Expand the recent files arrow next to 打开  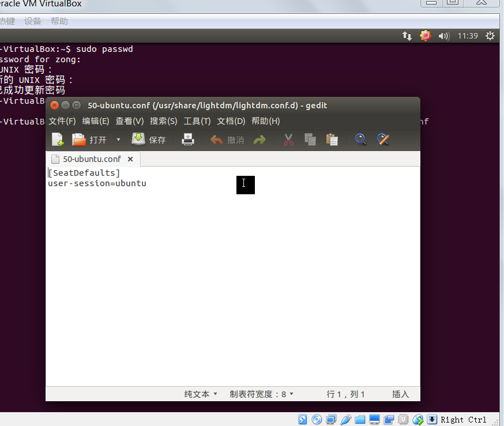[x=118, y=140]
